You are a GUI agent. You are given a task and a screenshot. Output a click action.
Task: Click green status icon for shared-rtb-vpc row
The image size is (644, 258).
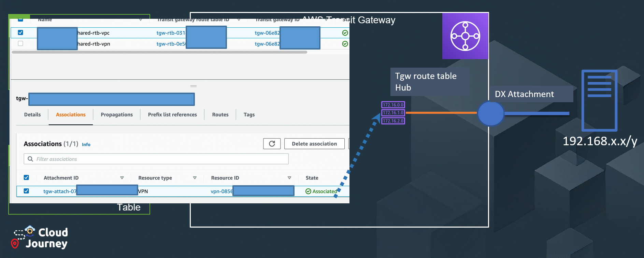click(x=345, y=33)
